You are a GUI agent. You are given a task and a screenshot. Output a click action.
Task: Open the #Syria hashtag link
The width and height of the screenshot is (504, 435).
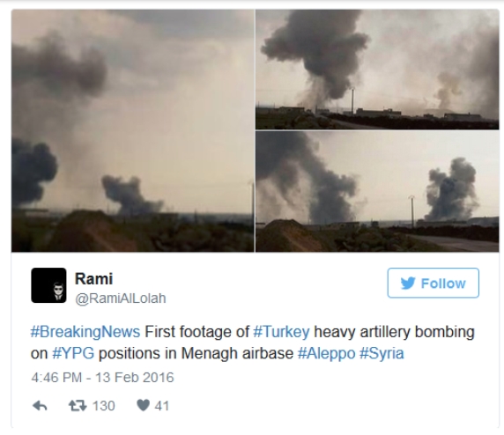click(382, 353)
